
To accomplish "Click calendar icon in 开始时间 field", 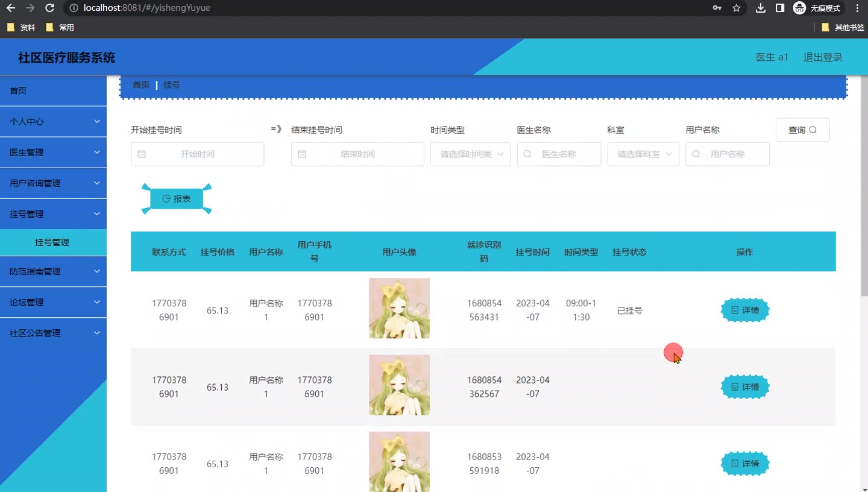I will (142, 154).
